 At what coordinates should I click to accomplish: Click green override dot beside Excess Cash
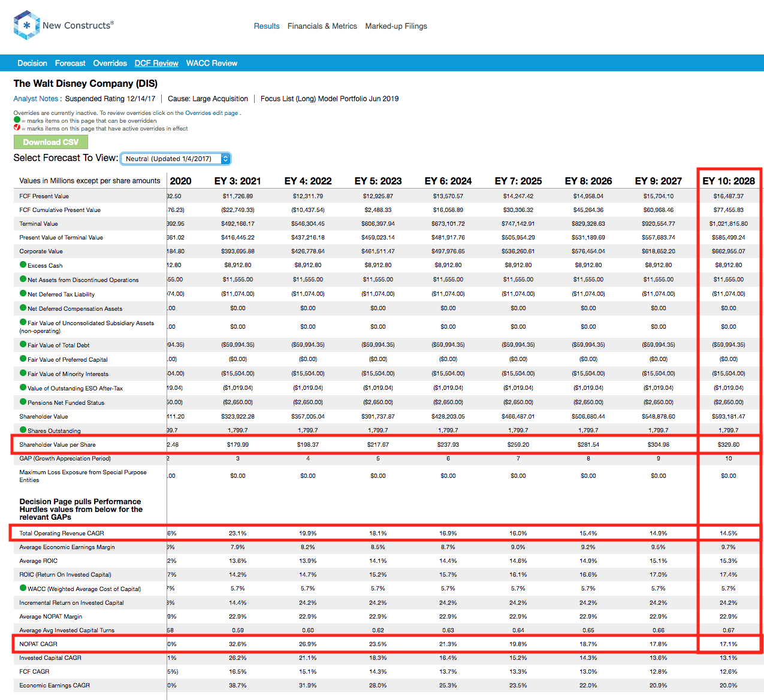pos(23,265)
